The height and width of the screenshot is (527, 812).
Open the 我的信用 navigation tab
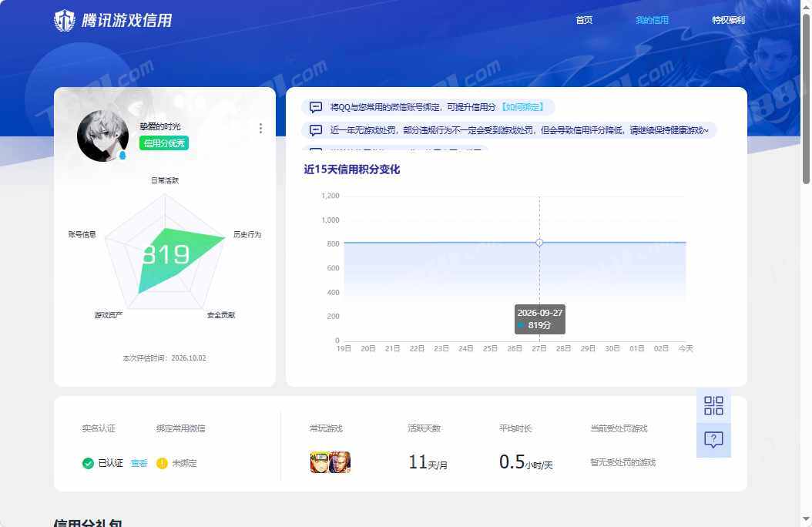coord(652,20)
